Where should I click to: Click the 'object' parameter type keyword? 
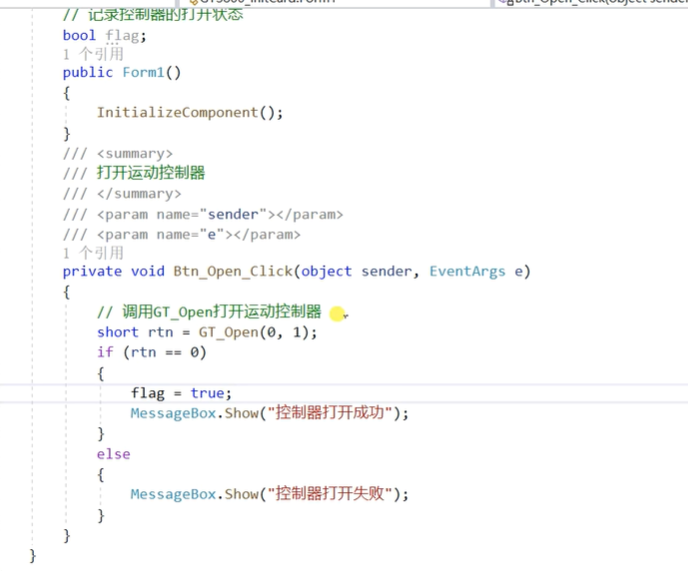tap(326, 271)
